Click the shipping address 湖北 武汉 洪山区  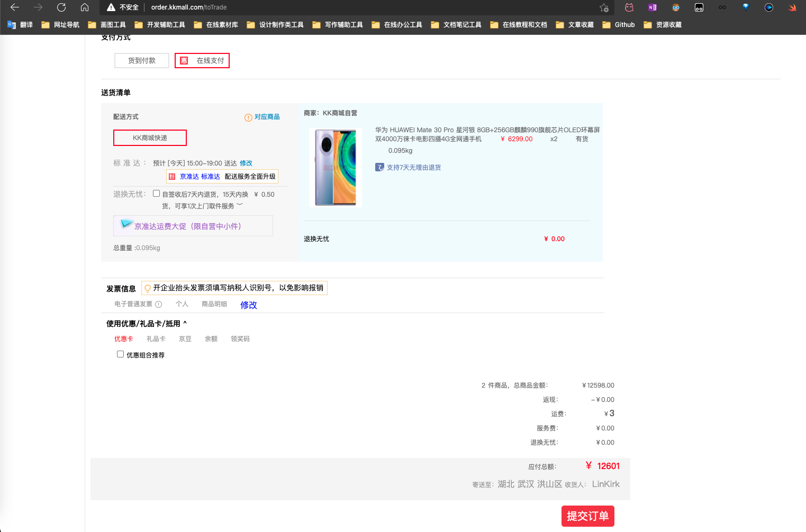530,484
